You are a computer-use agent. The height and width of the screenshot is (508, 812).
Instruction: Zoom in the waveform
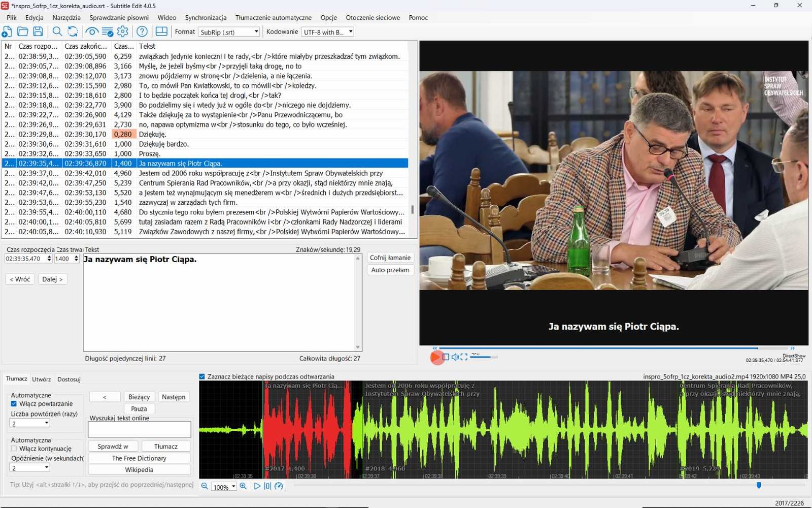coord(243,486)
